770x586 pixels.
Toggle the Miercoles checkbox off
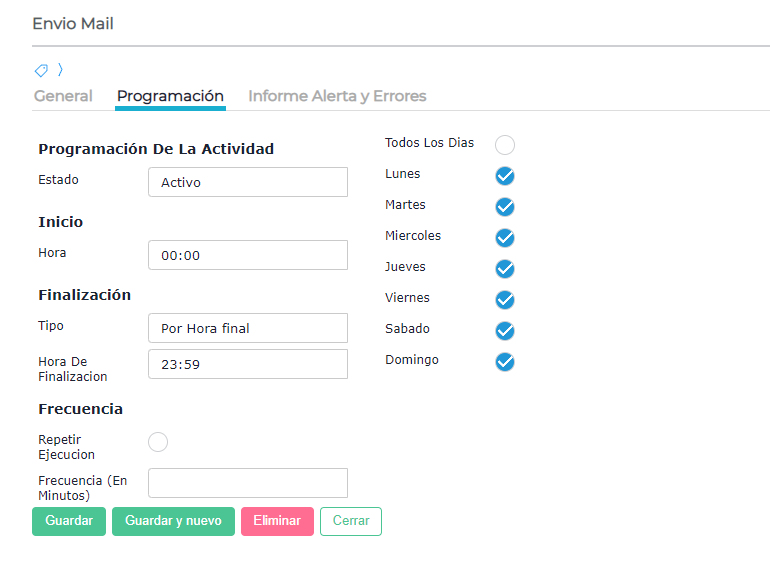click(x=505, y=238)
